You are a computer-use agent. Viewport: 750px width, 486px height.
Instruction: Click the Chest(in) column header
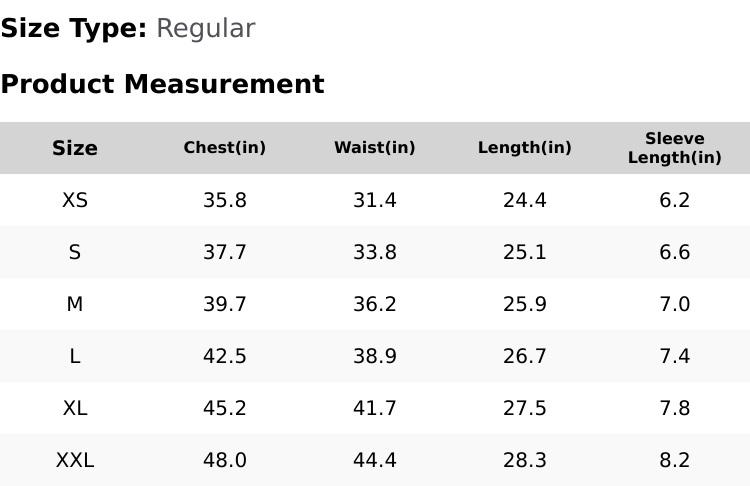click(225, 148)
